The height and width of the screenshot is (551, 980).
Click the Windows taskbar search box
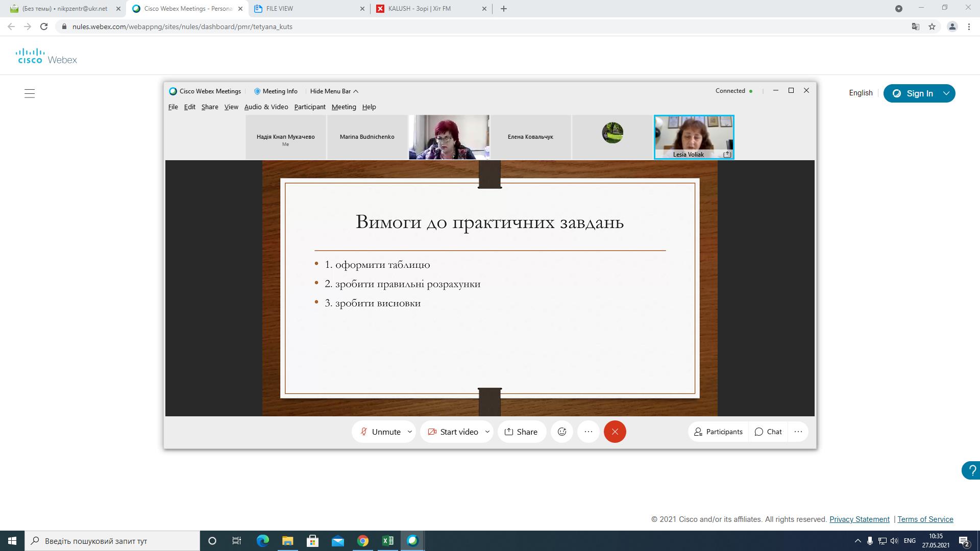point(112,541)
